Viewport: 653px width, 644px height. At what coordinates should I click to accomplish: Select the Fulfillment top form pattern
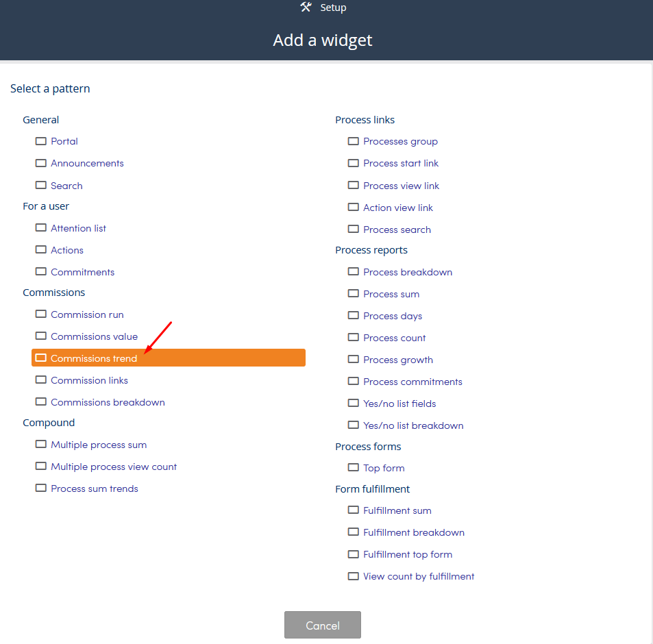[x=407, y=554]
